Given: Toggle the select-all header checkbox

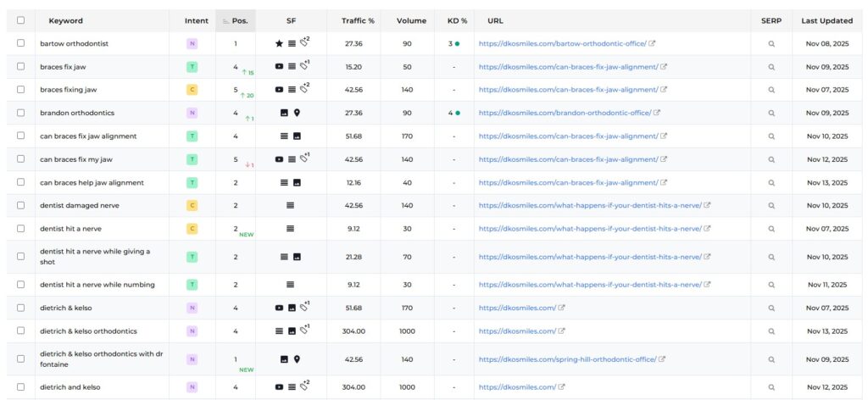Looking at the screenshot, I should (x=20, y=20).
